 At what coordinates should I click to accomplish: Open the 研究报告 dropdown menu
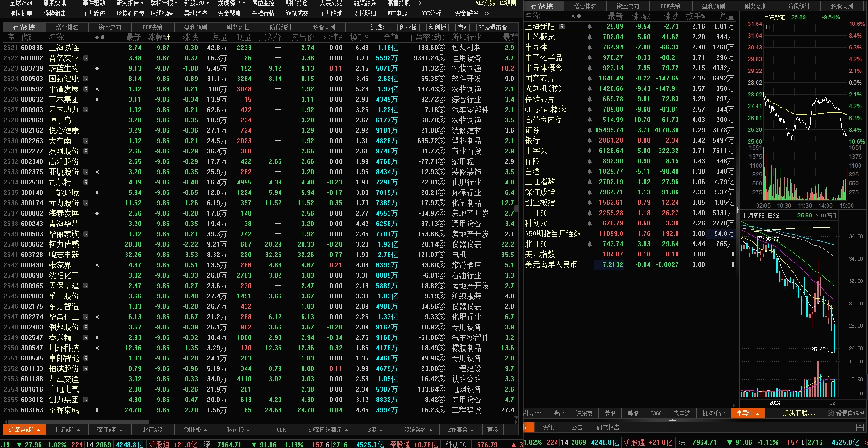tap(130, 3)
